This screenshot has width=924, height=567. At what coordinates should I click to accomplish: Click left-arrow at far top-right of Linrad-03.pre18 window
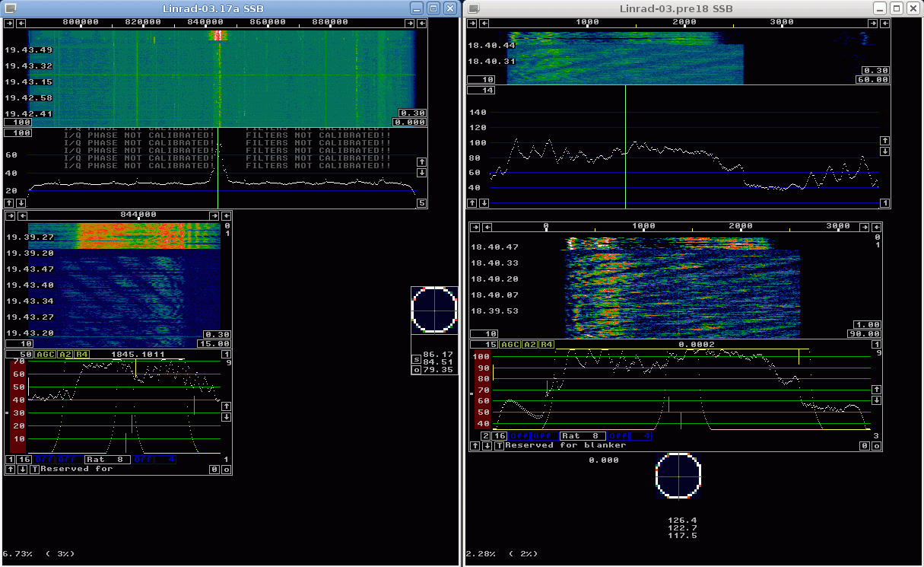pos(885,23)
